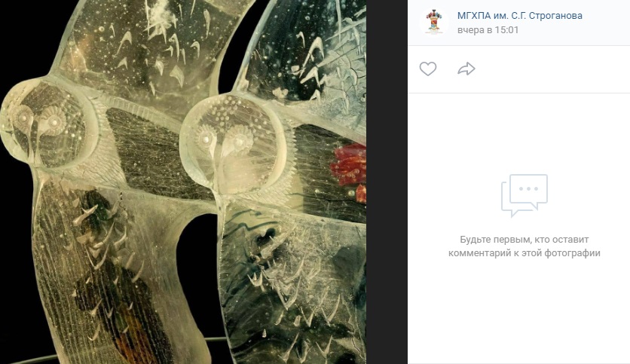Click the Будьте первым, кто оставит text line
This screenshot has height=364, width=630.
(x=524, y=240)
